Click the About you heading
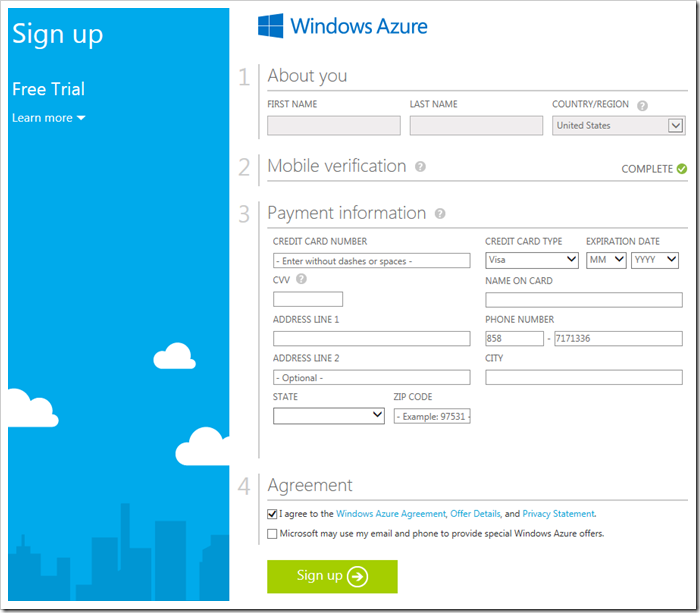This screenshot has width=700, height=613. tap(307, 76)
